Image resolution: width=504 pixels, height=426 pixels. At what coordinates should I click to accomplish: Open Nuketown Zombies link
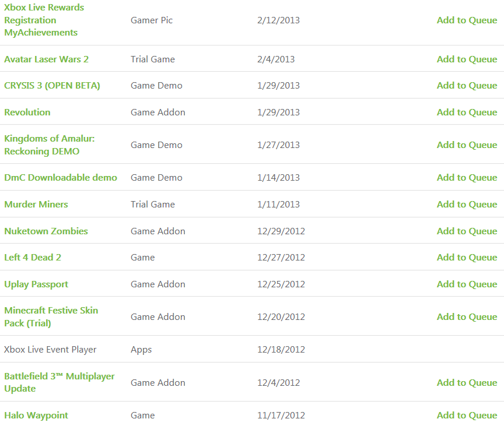pos(46,231)
